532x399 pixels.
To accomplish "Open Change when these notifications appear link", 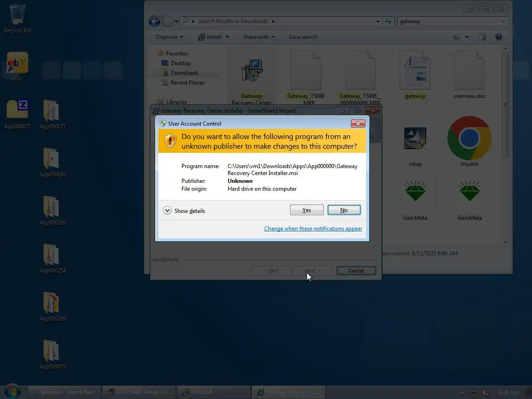I will pyautogui.click(x=313, y=228).
